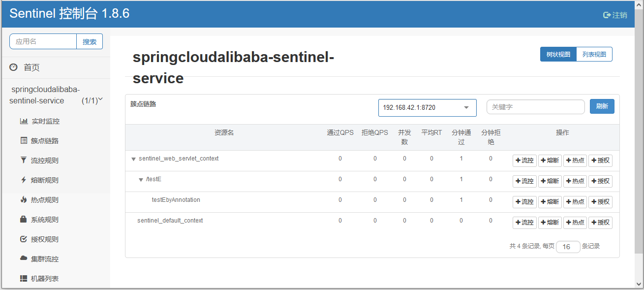Click the bar chart icon for 实时监控

click(x=24, y=121)
